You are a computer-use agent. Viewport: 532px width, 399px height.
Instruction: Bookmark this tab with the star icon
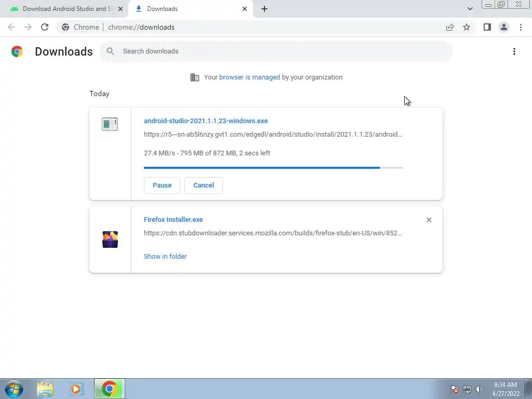pos(467,27)
